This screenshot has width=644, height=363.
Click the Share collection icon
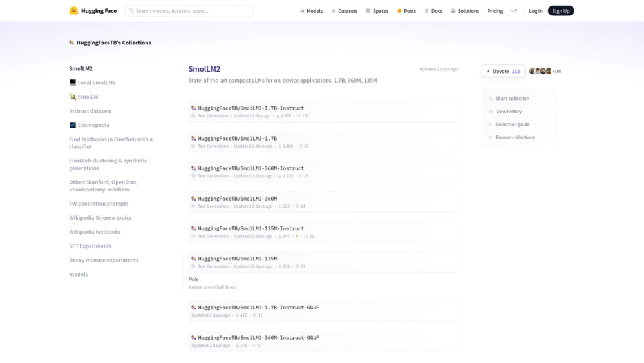[x=490, y=99]
